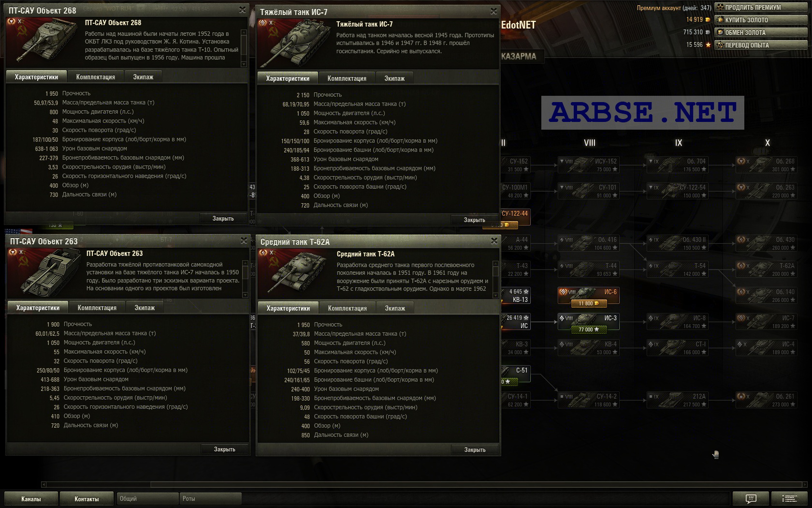This screenshot has height=508, width=812.
Task: Click Т-62А tank thumbnail image
Action: pos(295,273)
